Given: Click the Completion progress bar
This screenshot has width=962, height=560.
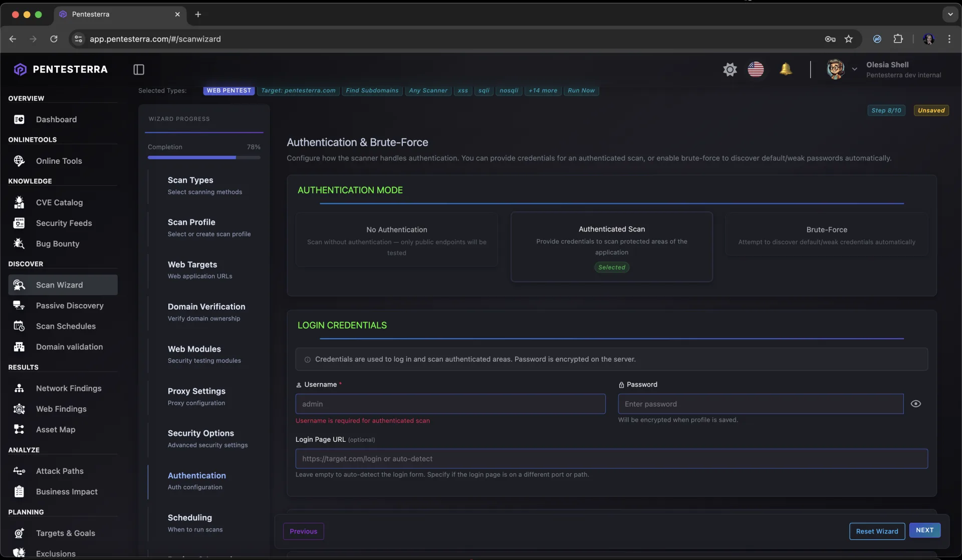Looking at the screenshot, I should 204,157.
